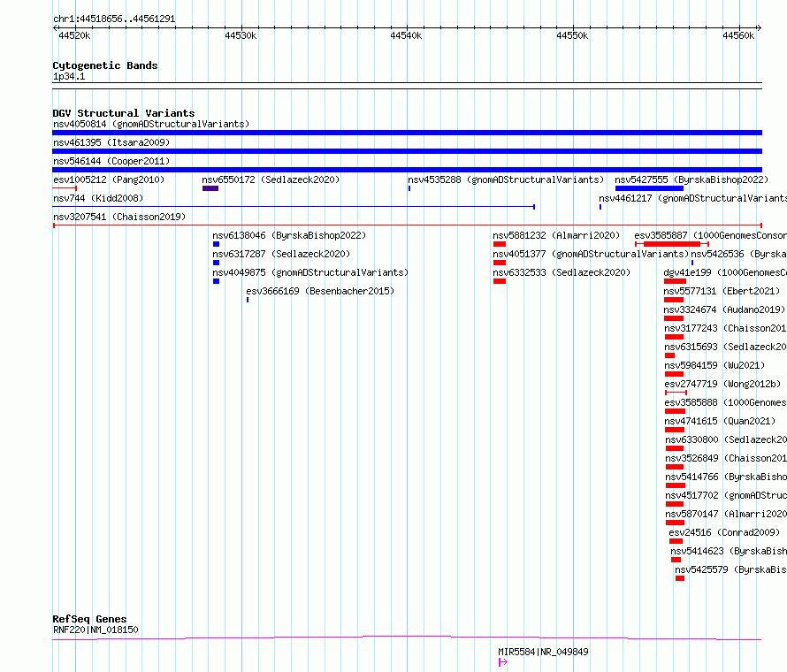This screenshot has width=787, height=672.
Task: Select nsv5577131 (Ebert2021) label
Action: [722, 291]
